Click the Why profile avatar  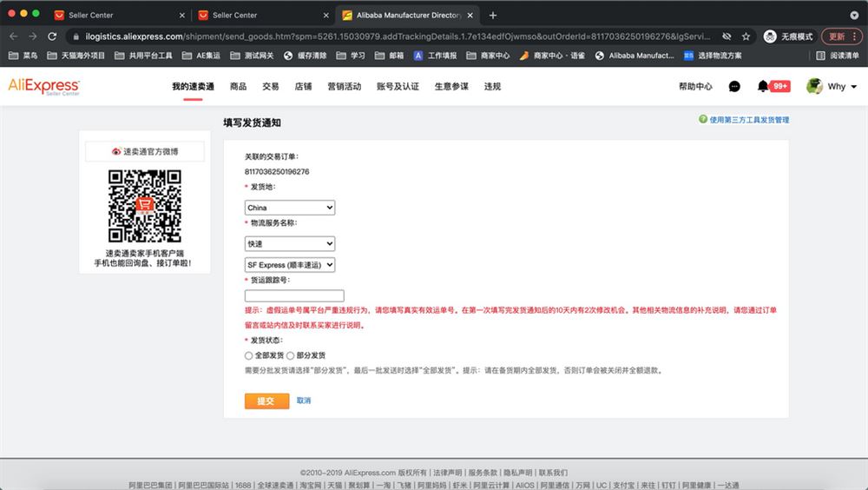(814, 86)
